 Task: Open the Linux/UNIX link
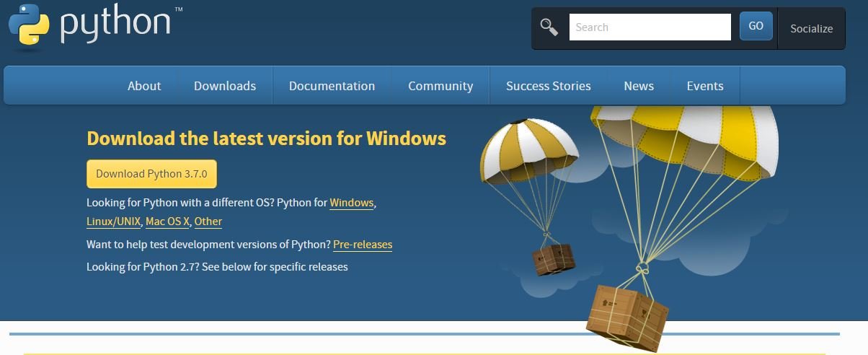coord(113,222)
